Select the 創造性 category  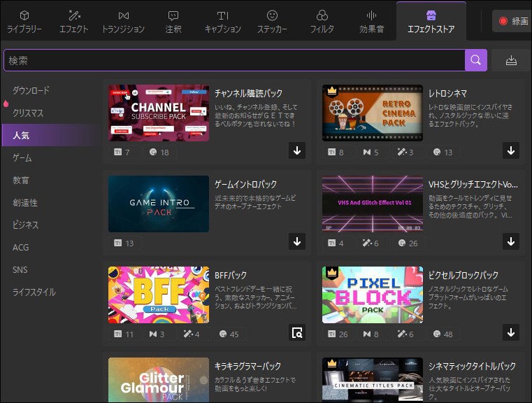(25, 203)
